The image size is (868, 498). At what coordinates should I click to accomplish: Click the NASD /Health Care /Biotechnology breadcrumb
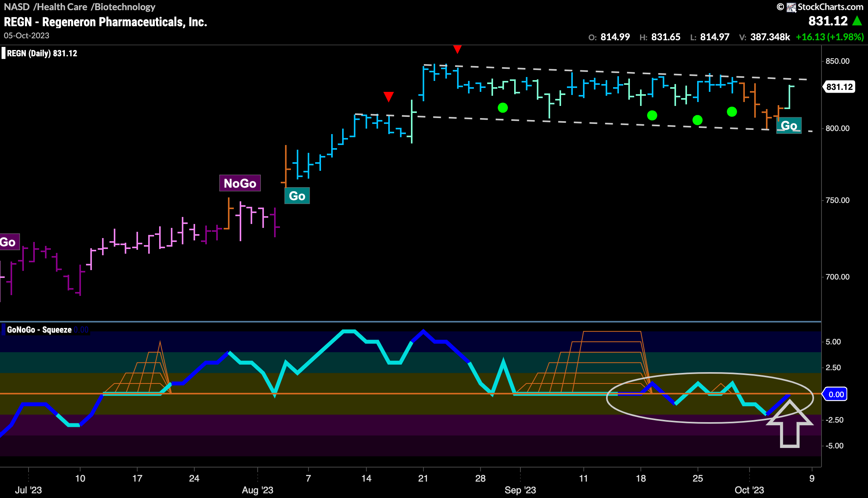point(80,7)
